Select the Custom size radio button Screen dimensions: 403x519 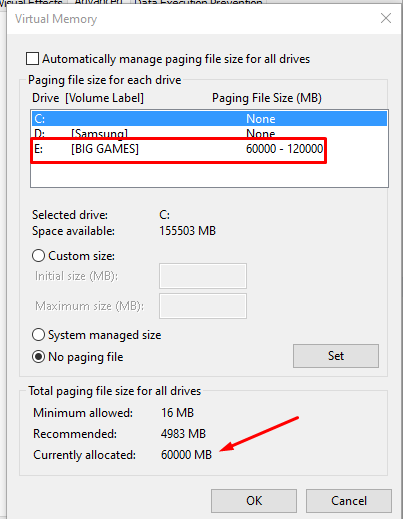[38, 256]
